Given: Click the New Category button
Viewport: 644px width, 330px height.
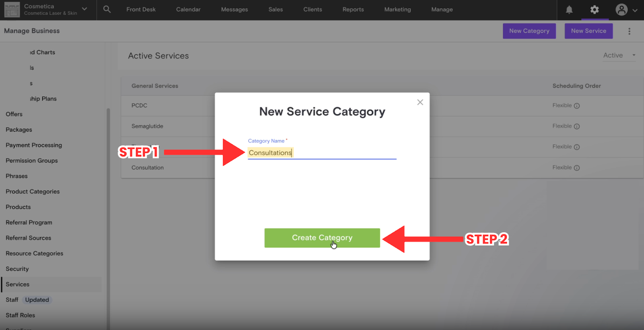Looking at the screenshot, I should pos(529,31).
